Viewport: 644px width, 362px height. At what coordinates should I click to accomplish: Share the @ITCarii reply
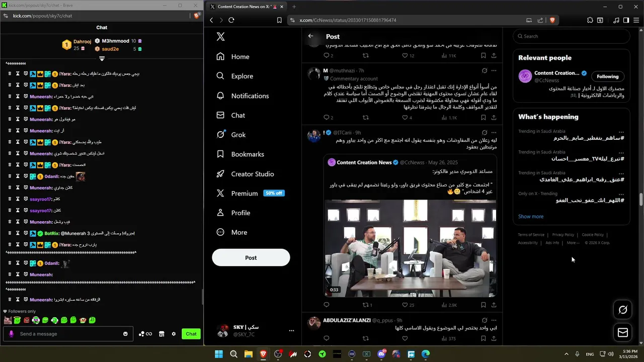(494, 305)
